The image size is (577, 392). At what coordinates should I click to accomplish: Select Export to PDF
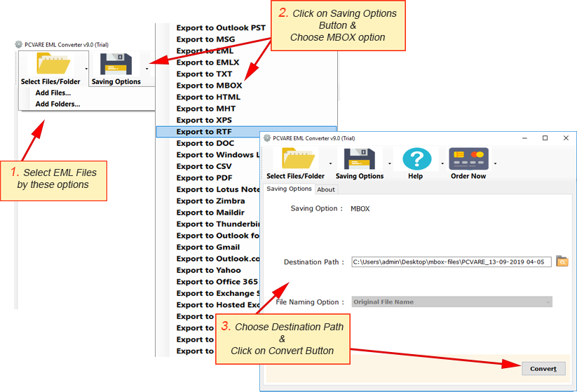pyautogui.click(x=205, y=178)
